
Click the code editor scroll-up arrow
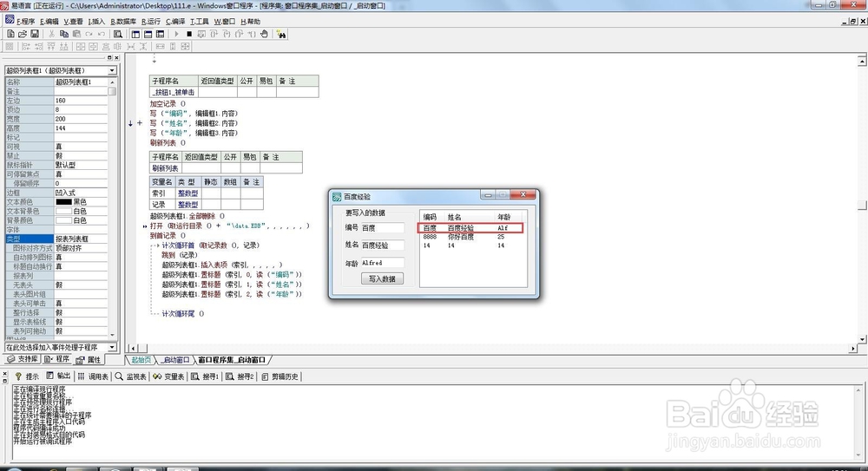click(x=862, y=60)
